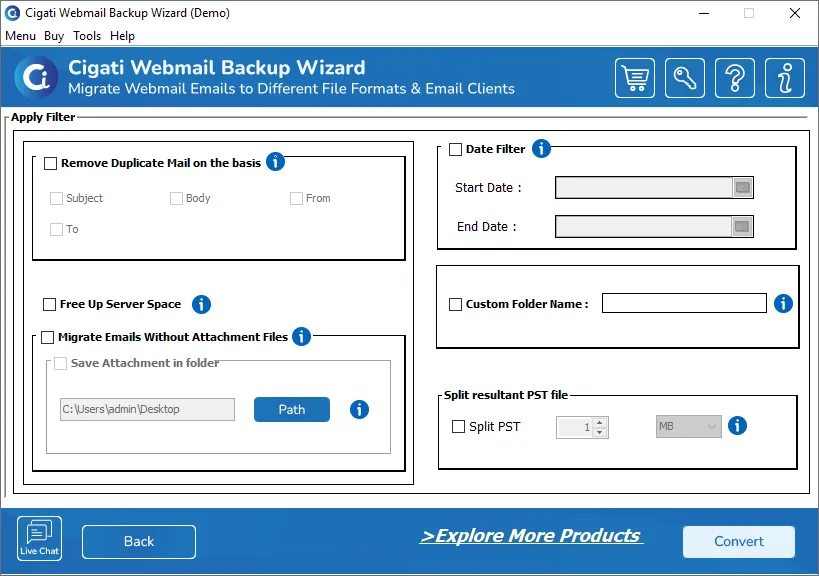Enable Custom Folder Name checkbox
819x576 pixels.
click(455, 304)
